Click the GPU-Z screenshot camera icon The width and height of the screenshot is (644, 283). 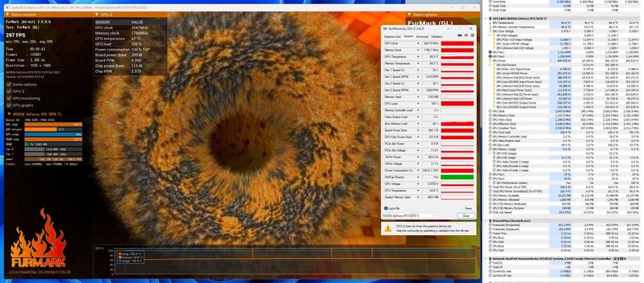(459, 36)
